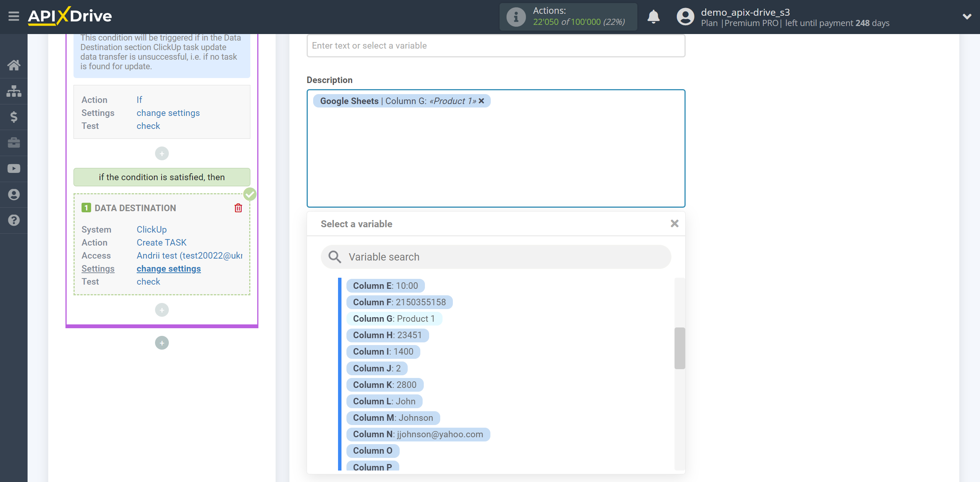980x482 pixels.
Task: Add step below the If action block
Action: pos(162,153)
